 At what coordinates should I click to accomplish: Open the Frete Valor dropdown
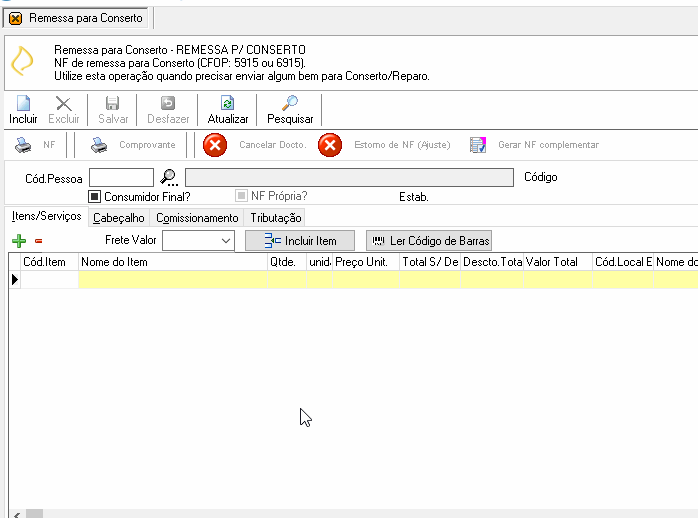(199, 241)
